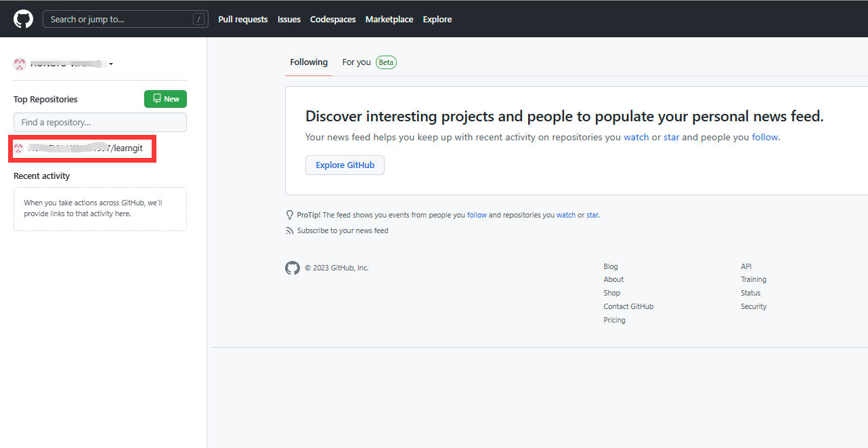Focus the Search or jump to field
The image size is (868, 448).
point(125,19)
